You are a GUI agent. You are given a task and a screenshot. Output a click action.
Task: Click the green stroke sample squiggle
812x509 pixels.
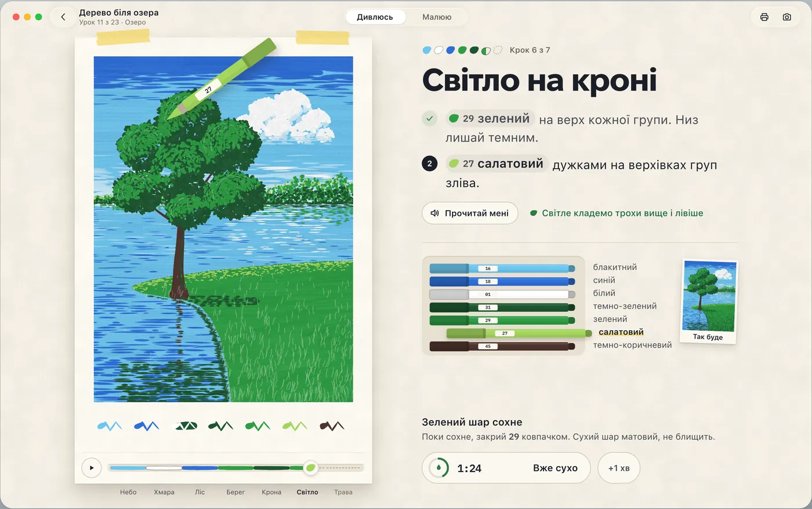click(x=258, y=426)
